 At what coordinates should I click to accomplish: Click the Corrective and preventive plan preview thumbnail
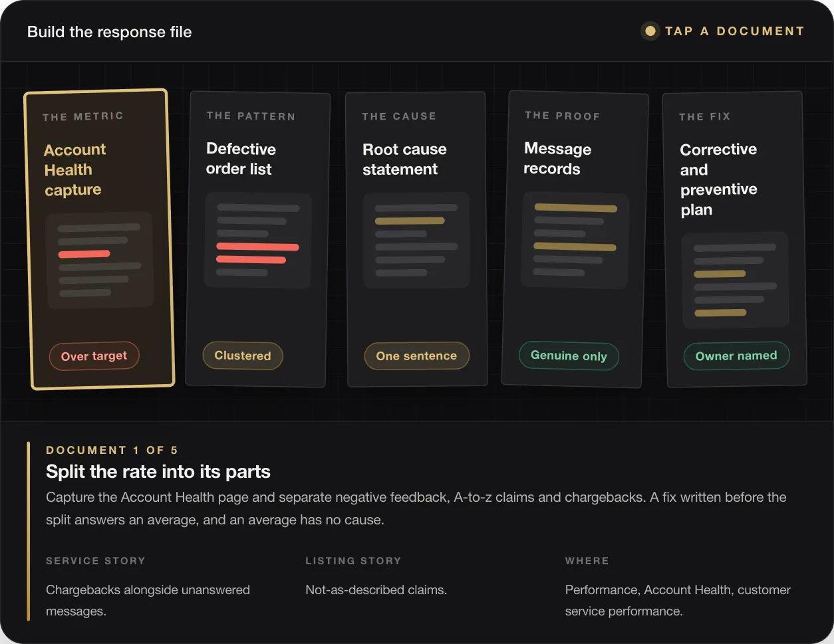click(735, 280)
